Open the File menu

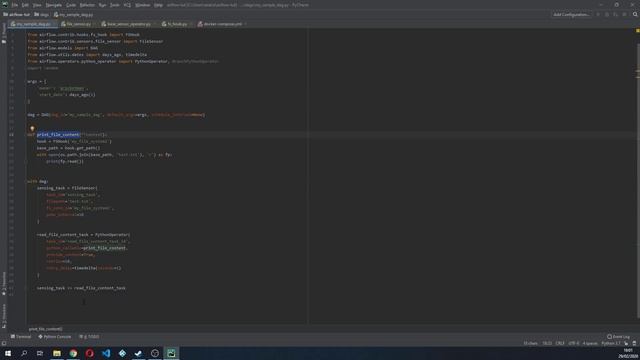[x=15, y=5]
